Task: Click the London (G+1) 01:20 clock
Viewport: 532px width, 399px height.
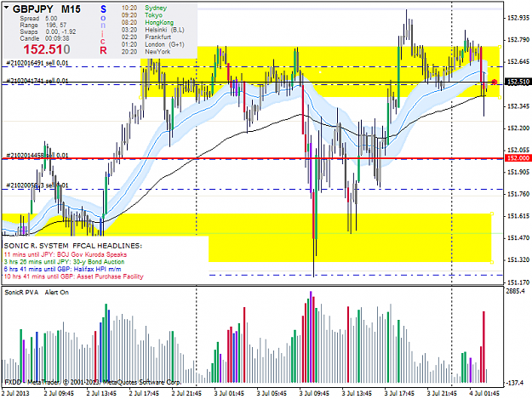Action: (x=153, y=44)
